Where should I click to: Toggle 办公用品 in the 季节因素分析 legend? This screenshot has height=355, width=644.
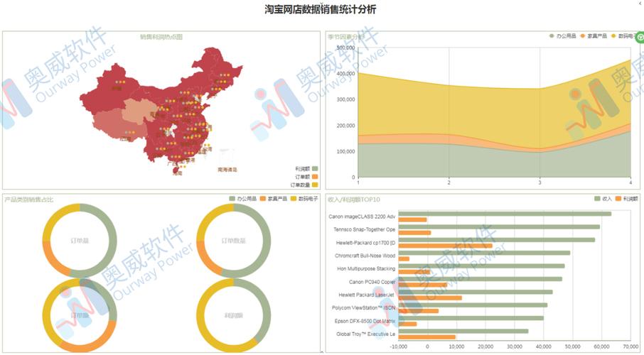563,36
